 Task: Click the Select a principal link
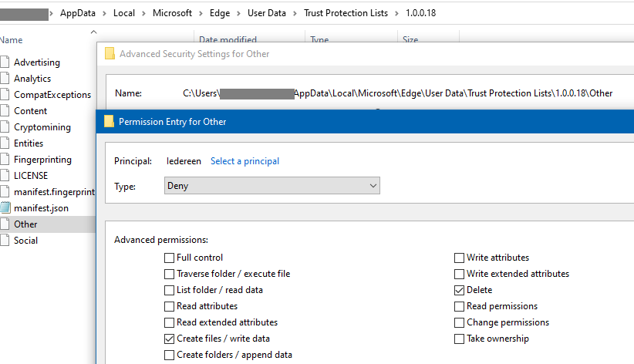click(x=244, y=161)
